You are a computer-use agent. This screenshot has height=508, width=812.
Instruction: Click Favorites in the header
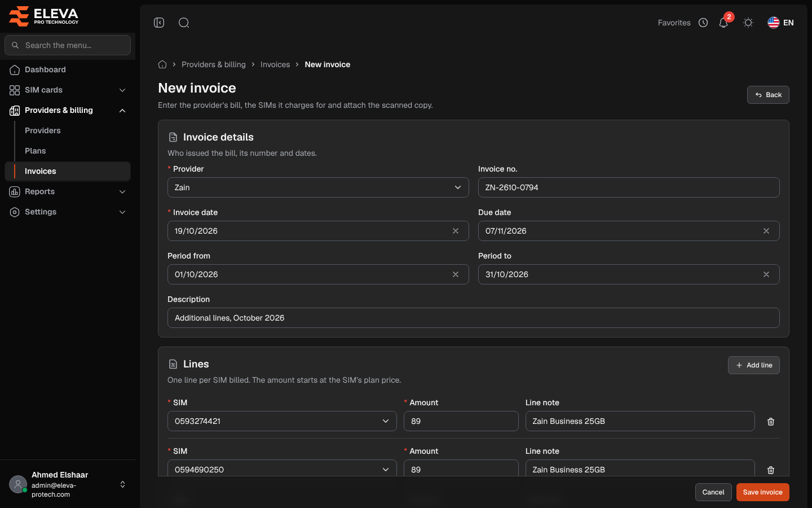(x=674, y=23)
